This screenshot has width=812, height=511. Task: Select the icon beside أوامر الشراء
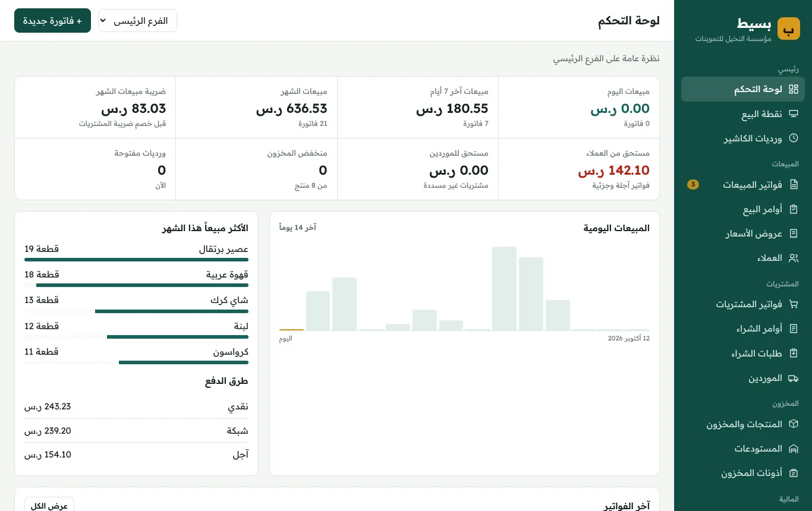793,329
